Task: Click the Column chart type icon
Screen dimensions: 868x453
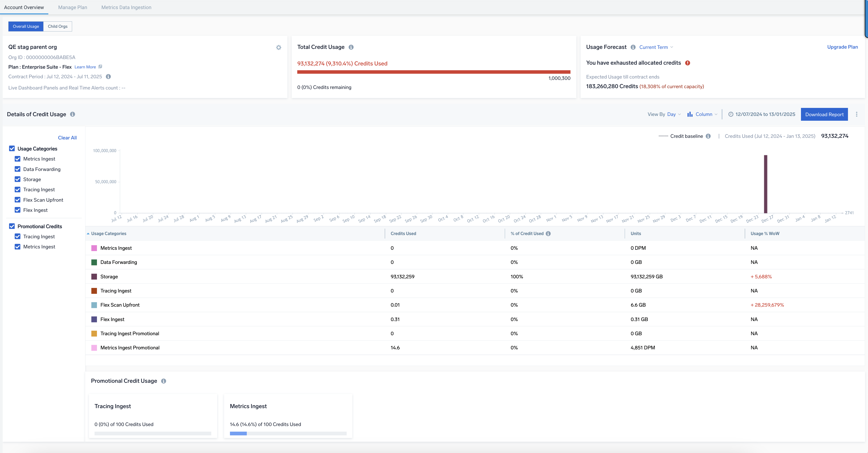Action: point(690,114)
